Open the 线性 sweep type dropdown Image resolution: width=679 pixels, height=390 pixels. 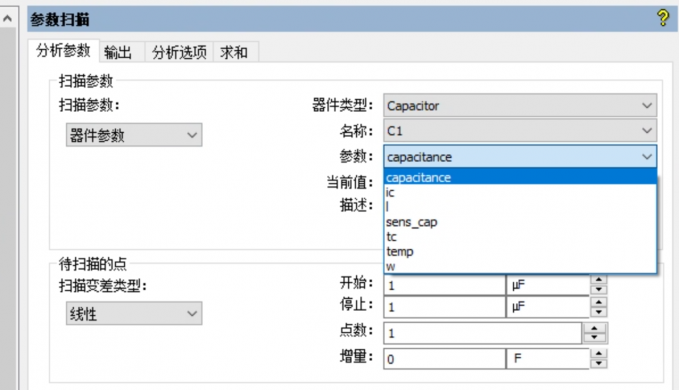pos(134,313)
